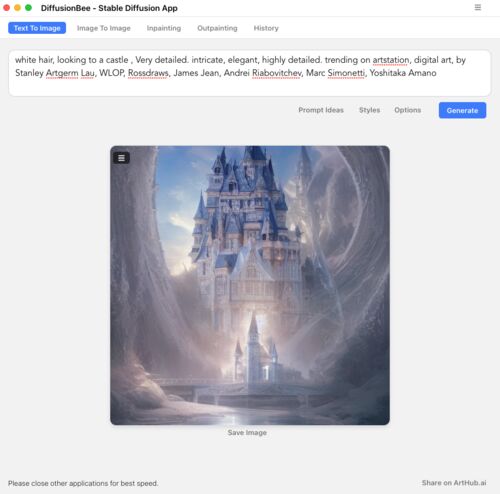This screenshot has width=500, height=494.
Task: Open the menu icon on the generated image
Action: (x=121, y=158)
